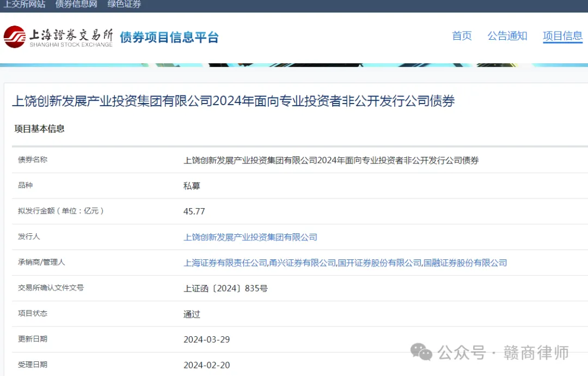Click the 债券名称 label
This screenshot has width=588, height=376.
33,160
